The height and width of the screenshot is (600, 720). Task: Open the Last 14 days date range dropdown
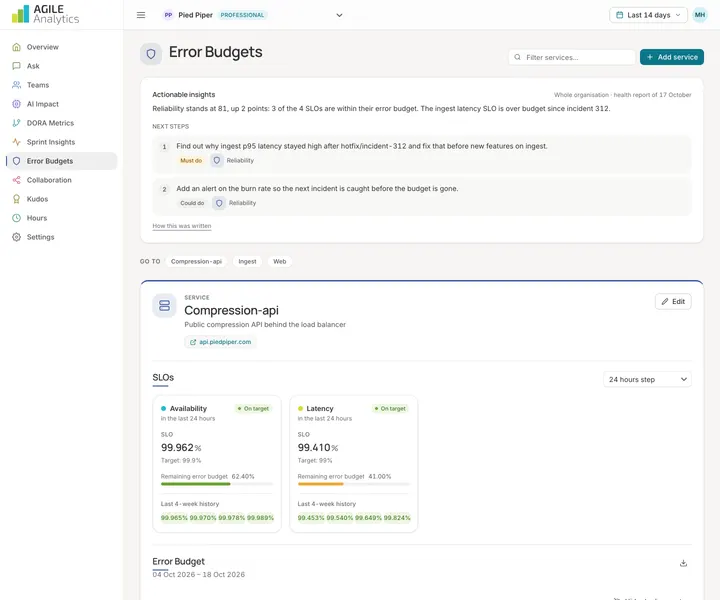(648, 15)
